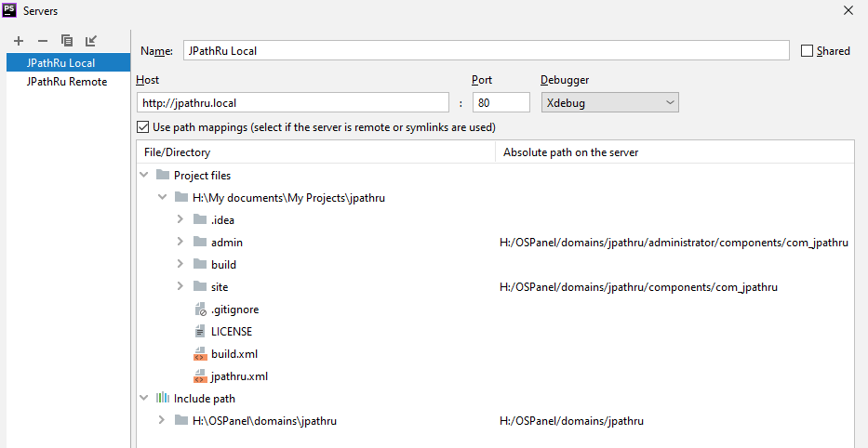Click the Port field showing 80
This screenshot has width=868, height=448.
[501, 102]
